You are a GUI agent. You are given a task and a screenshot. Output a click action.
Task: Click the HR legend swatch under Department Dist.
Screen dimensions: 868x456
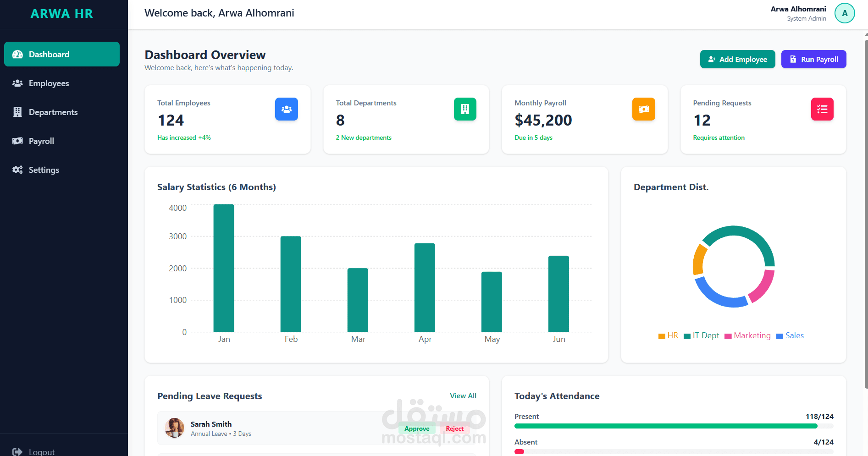[662, 335]
